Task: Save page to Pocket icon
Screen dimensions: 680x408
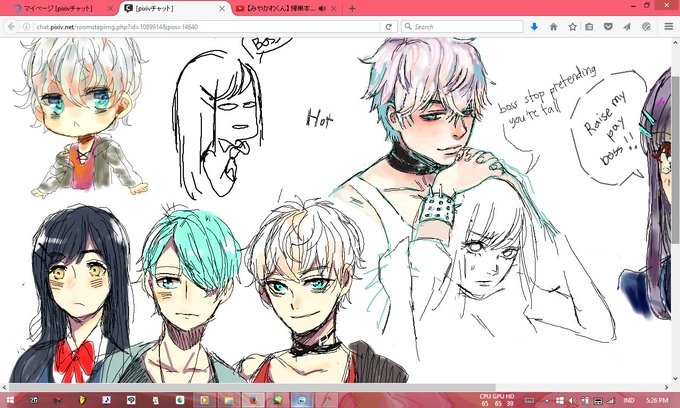Action: coord(608,27)
